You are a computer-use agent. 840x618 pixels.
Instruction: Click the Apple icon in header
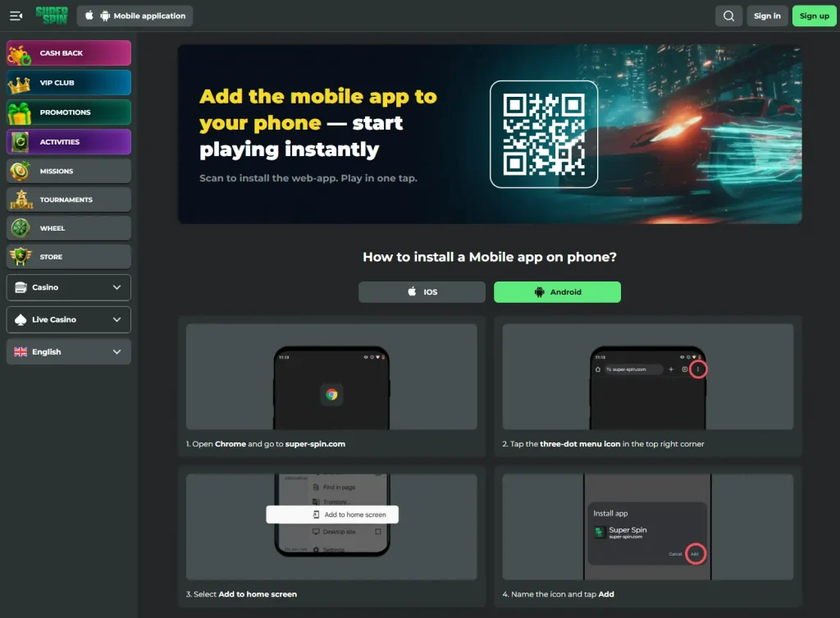point(89,16)
